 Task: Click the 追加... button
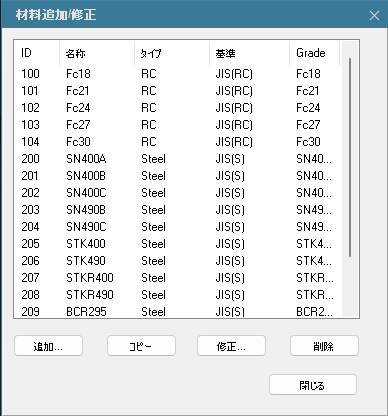click(x=48, y=346)
